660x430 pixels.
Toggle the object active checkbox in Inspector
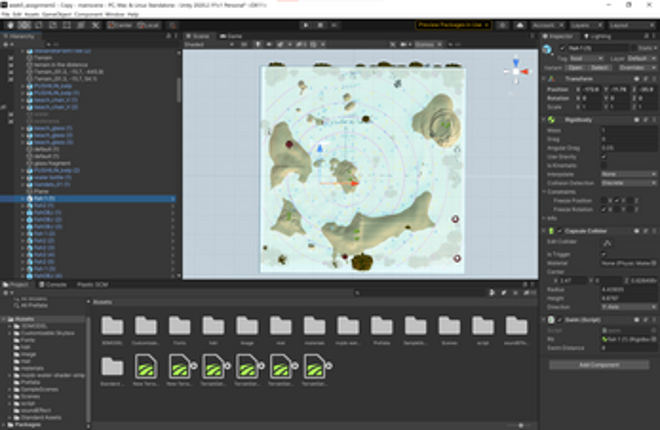[562, 48]
